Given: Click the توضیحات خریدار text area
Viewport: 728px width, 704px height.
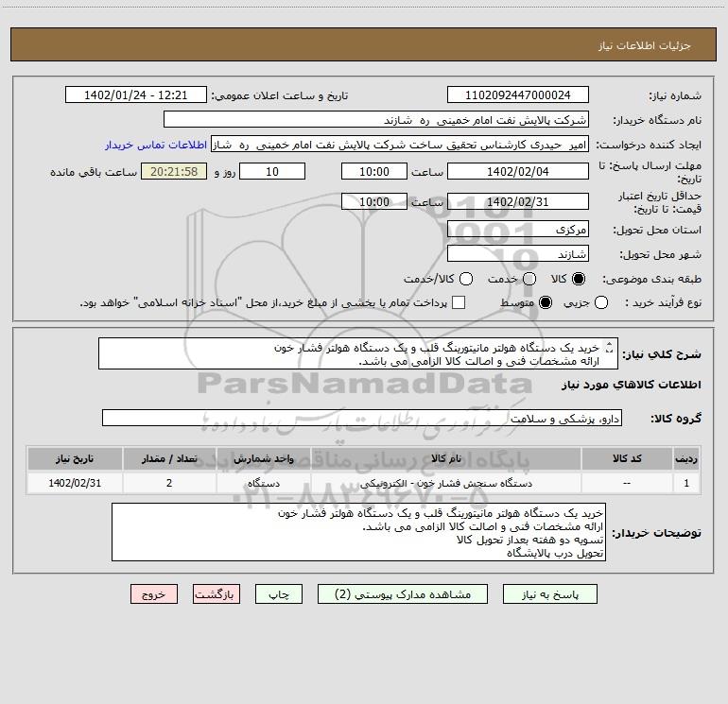Looking at the screenshot, I should point(358,532).
